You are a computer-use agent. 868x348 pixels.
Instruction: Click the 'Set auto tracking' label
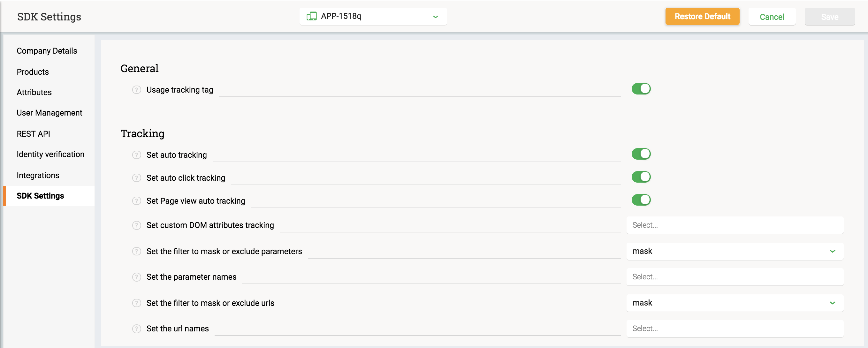[x=177, y=155]
